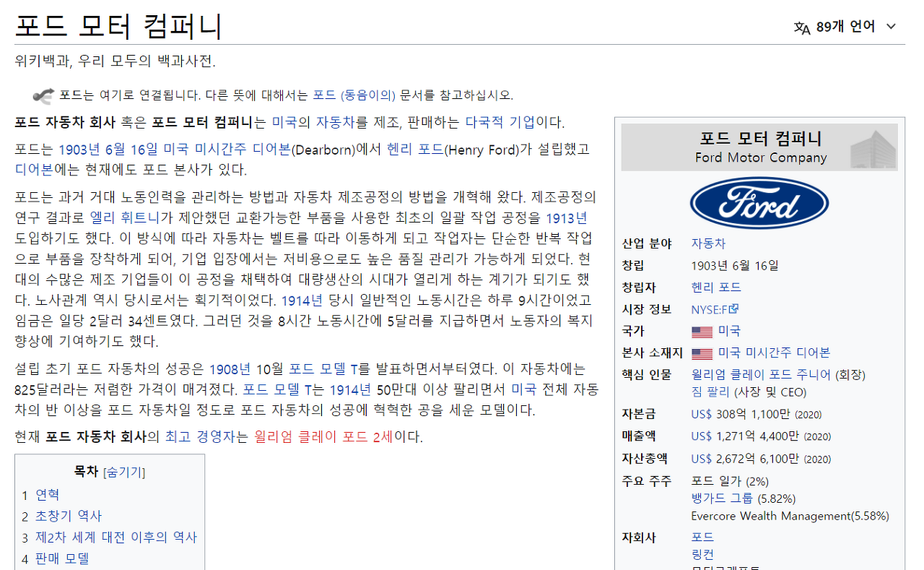Screen dimensions: 924x570
Task: Open the 1914년 link before 당시 일반적인
Action: coord(302,301)
